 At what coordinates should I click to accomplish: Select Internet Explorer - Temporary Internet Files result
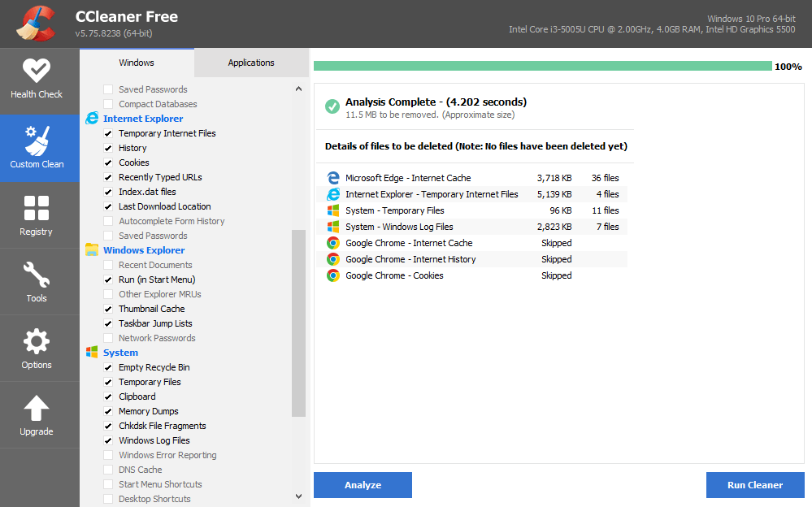(471, 194)
